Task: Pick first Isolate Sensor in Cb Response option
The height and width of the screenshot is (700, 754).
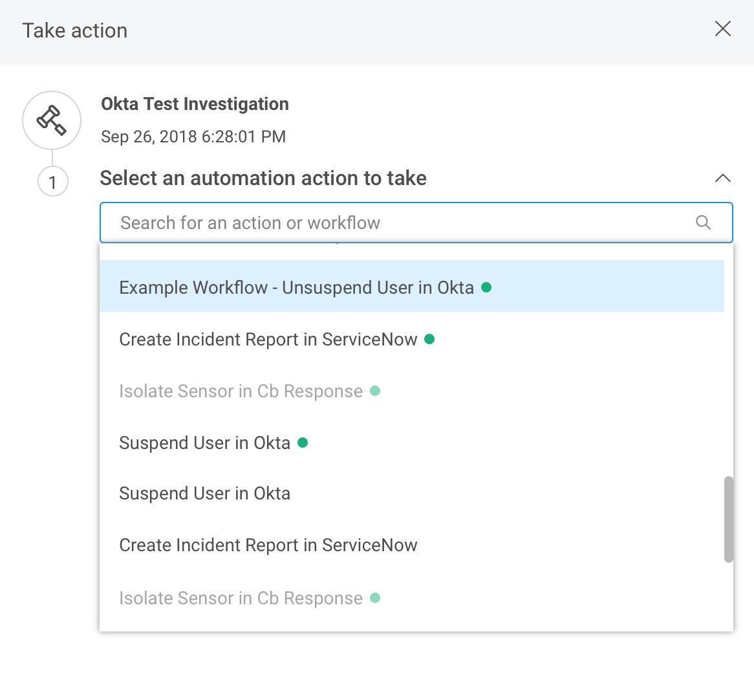Action: (x=412, y=391)
